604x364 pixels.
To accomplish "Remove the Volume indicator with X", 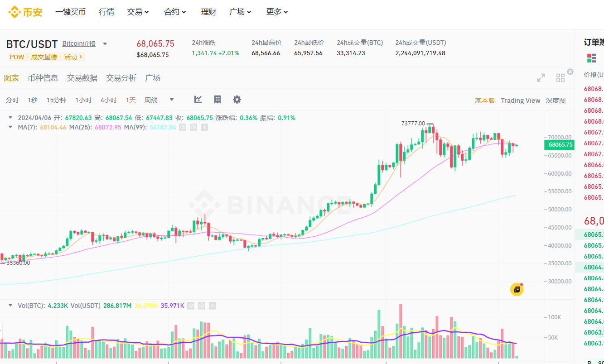I will (x=213, y=306).
